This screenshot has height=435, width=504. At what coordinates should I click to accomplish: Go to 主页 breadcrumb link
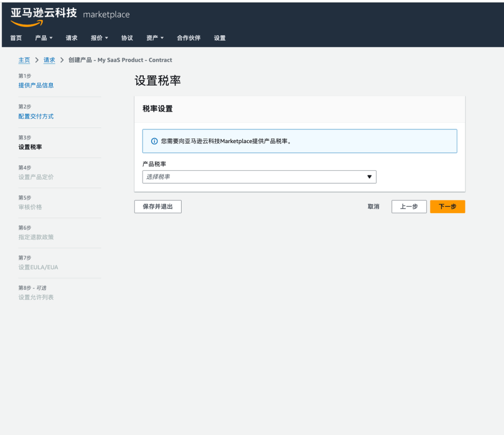click(x=24, y=60)
